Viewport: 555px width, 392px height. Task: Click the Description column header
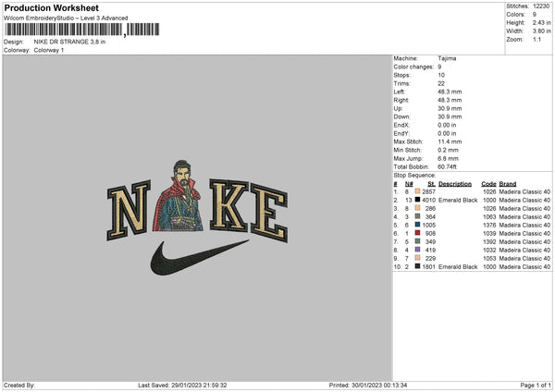point(455,184)
